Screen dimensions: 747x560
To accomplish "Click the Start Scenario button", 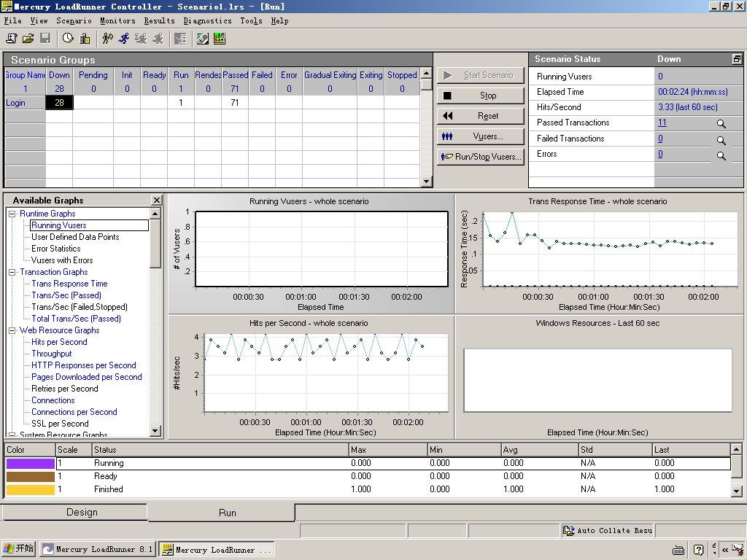I will tap(480, 75).
